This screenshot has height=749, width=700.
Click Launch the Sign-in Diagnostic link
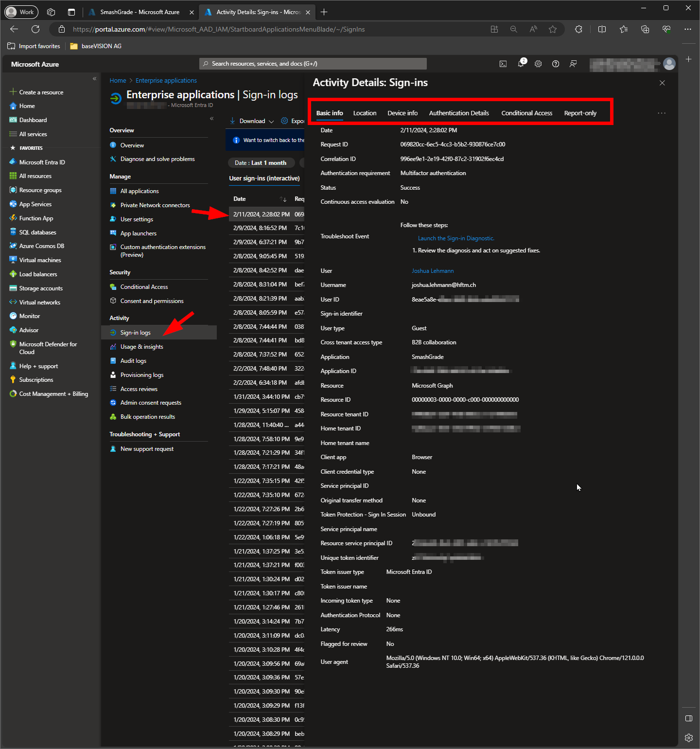coord(456,238)
